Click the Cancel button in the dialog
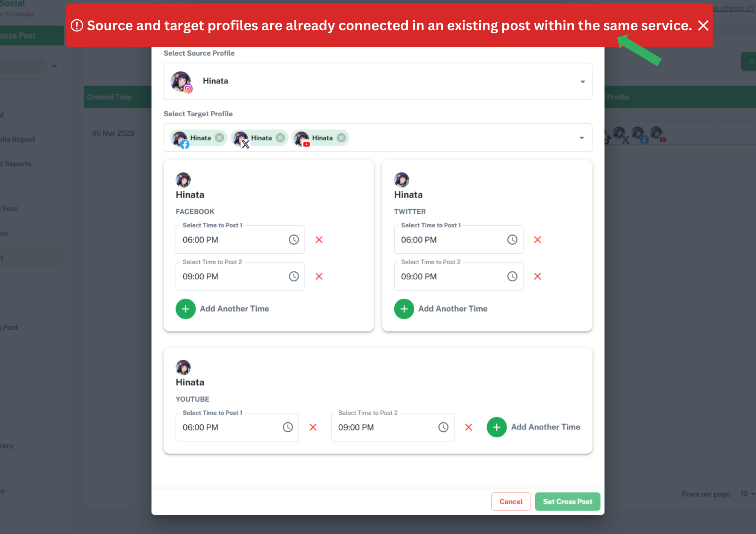The height and width of the screenshot is (534, 756). pyautogui.click(x=511, y=502)
